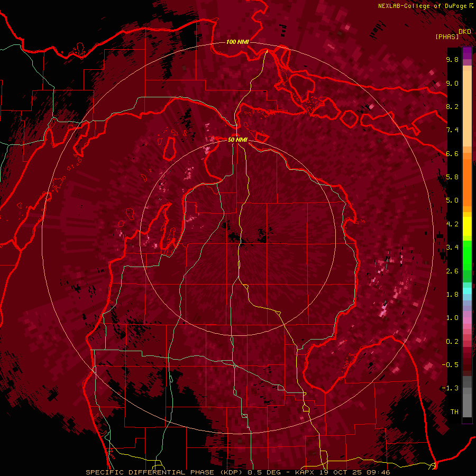Click the 3.4 value on color scale
476x476 pixels.
[x=452, y=248]
